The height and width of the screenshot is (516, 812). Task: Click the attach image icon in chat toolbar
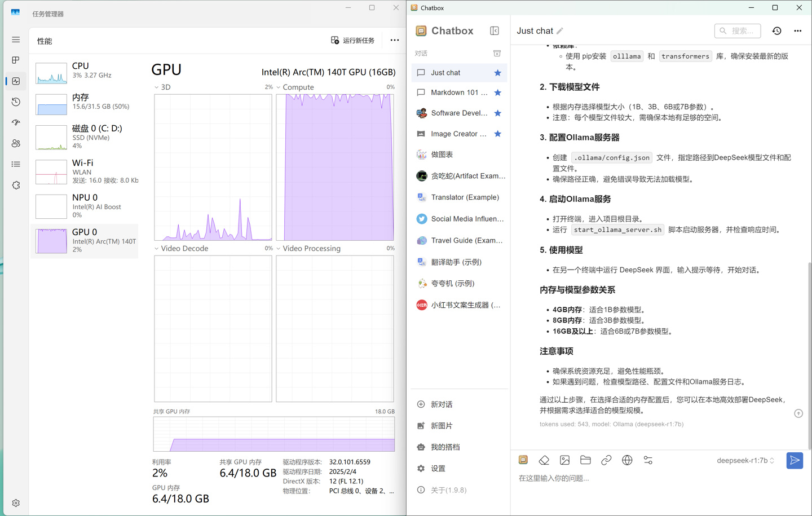564,460
